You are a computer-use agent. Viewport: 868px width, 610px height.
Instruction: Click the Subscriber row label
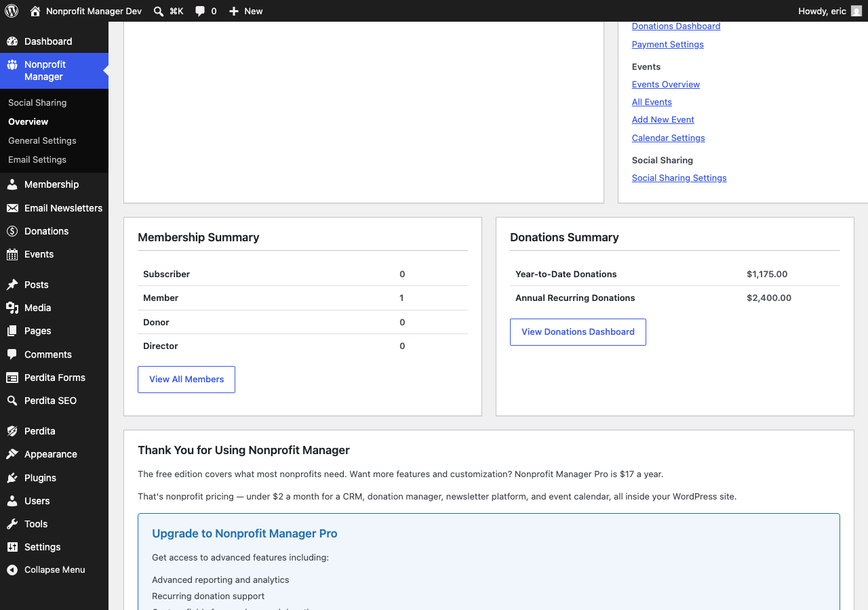pos(166,274)
